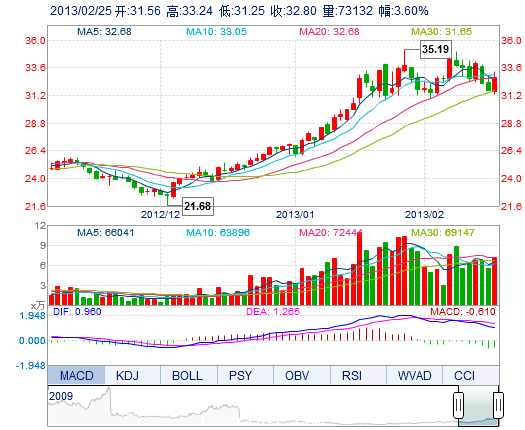This screenshot has width=525, height=430.
Task: Click the right range slider handle
Action: (x=498, y=405)
